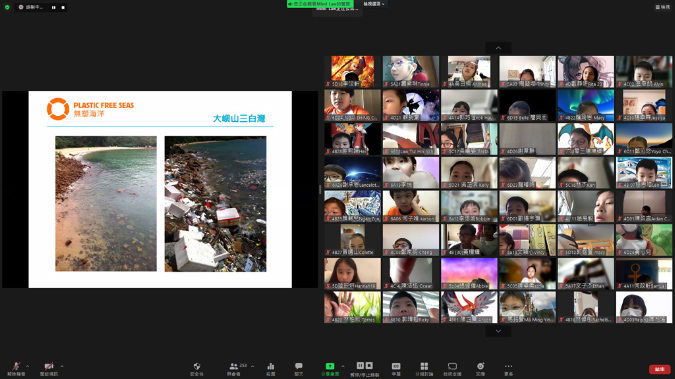
Task: Click the polluted shoreline photo on the slide
Action: tap(215, 204)
